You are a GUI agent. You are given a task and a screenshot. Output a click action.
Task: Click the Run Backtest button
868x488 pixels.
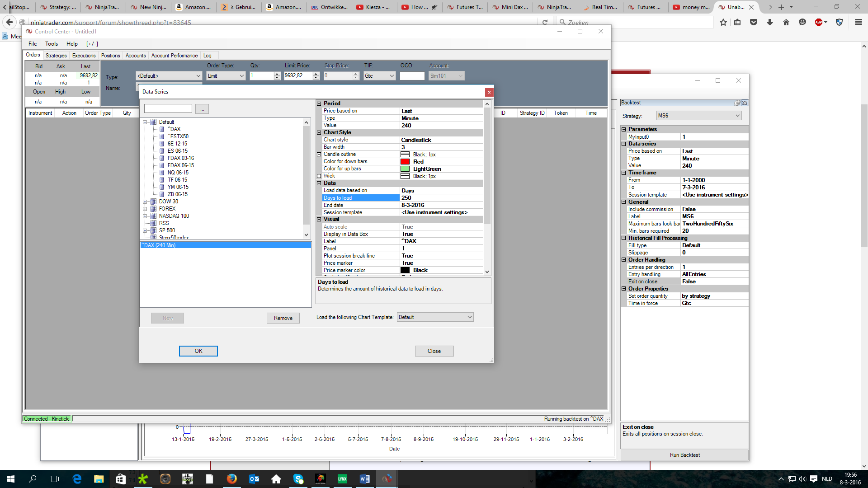coord(684,455)
